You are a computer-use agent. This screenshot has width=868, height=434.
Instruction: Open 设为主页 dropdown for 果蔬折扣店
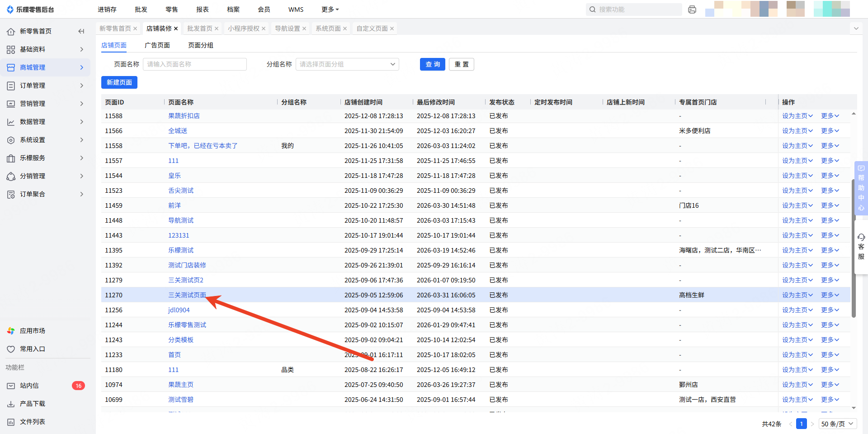coord(797,116)
